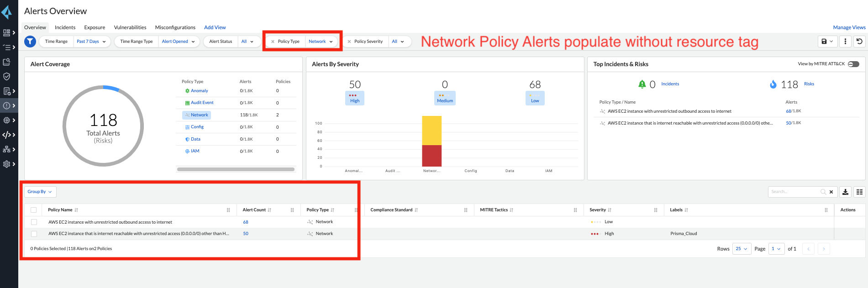This screenshot has height=288, width=868.
Task: Switch to the Misconfigurations tab
Action: point(175,27)
